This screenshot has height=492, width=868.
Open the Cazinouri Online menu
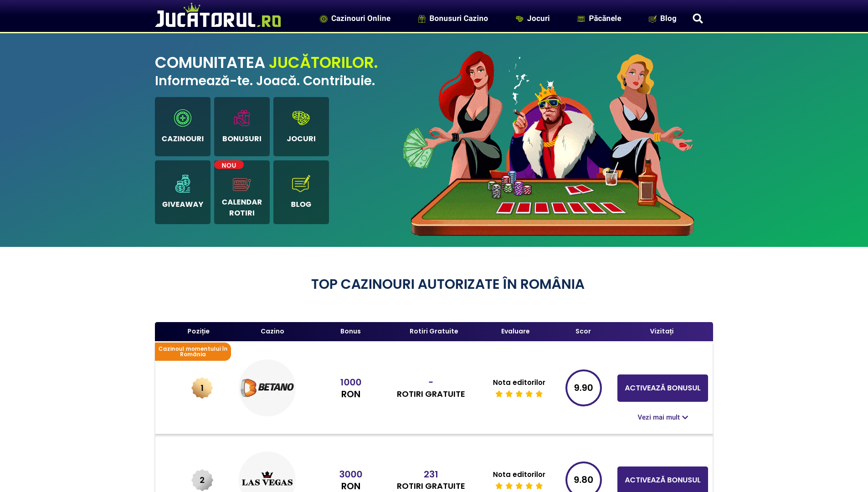355,18
